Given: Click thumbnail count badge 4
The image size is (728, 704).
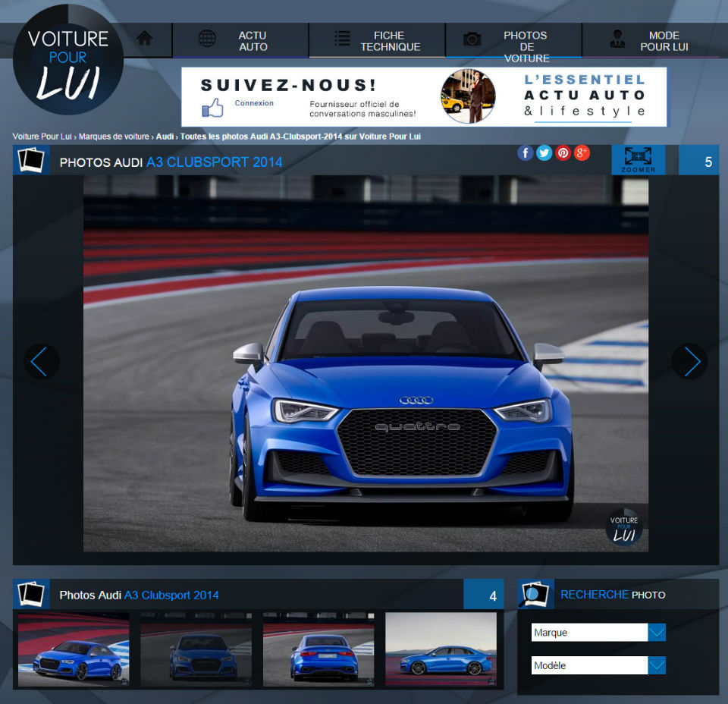Looking at the screenshot, I should click(x=483, y=594).
